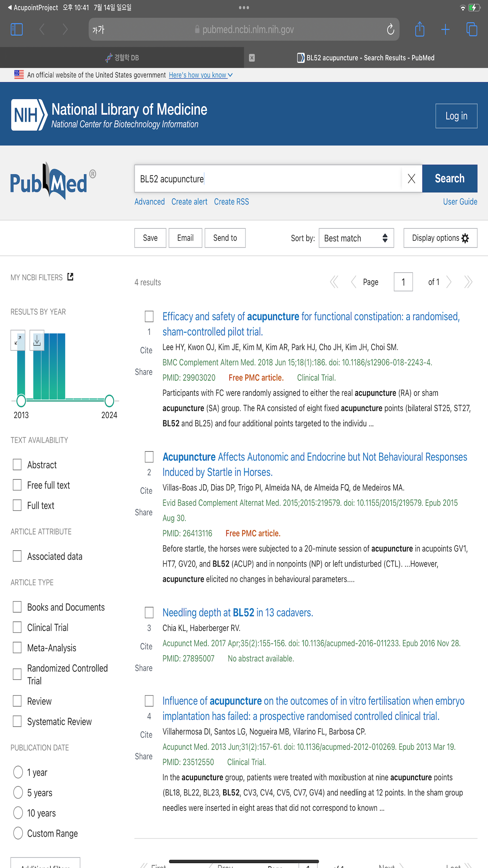Share result 2 horses article

144,512
